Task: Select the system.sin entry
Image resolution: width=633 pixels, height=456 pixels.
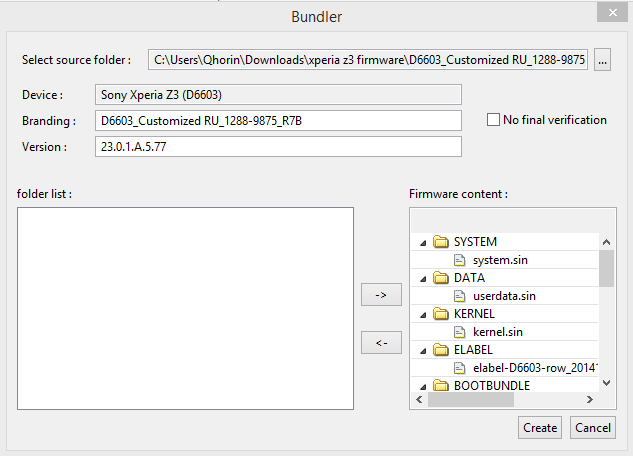Action: click(x=500, y=260)
